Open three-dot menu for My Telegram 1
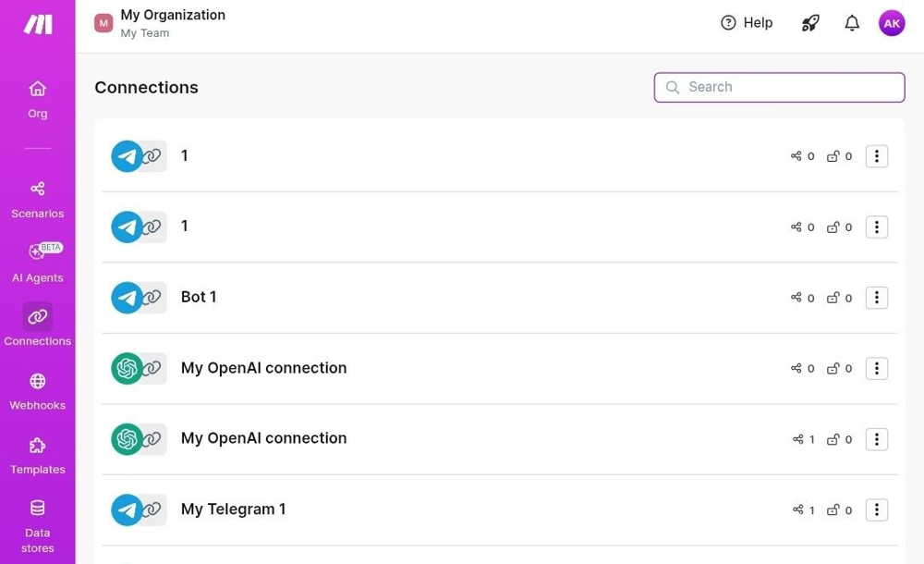The width and height of the screenshot is (924, 564). click(x=877, y=510)
